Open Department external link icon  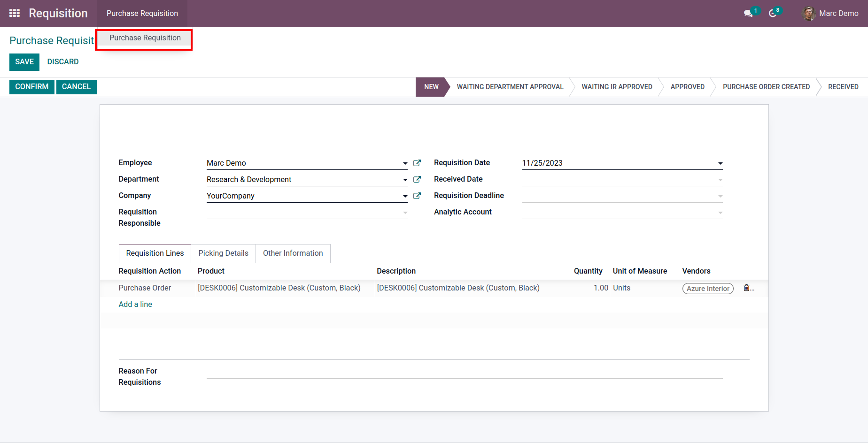pyautogui.click(x=417, y=179)
